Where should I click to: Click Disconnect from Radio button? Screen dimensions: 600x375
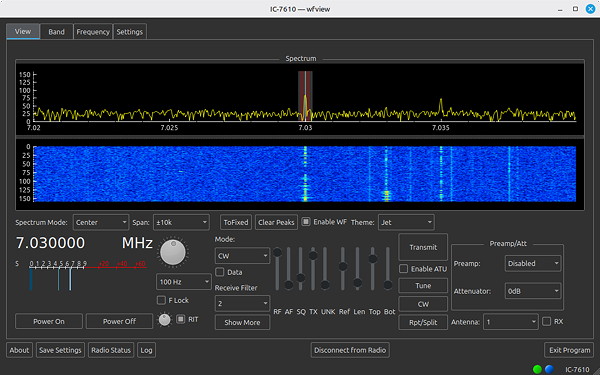(350, 350)
